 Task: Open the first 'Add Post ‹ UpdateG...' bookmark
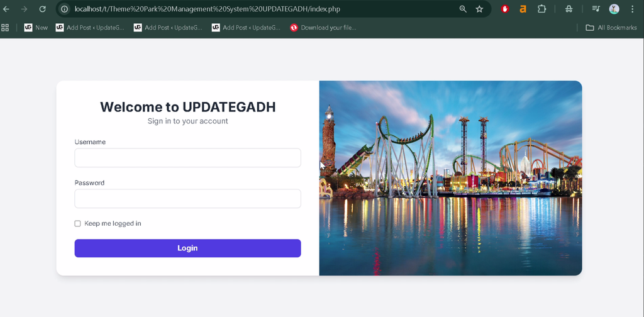(x=90, y=28)
